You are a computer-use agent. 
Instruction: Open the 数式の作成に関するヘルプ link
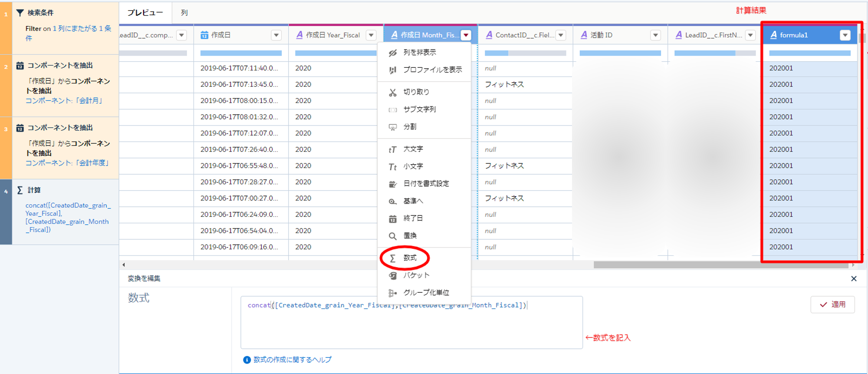(x=292, y=360)
